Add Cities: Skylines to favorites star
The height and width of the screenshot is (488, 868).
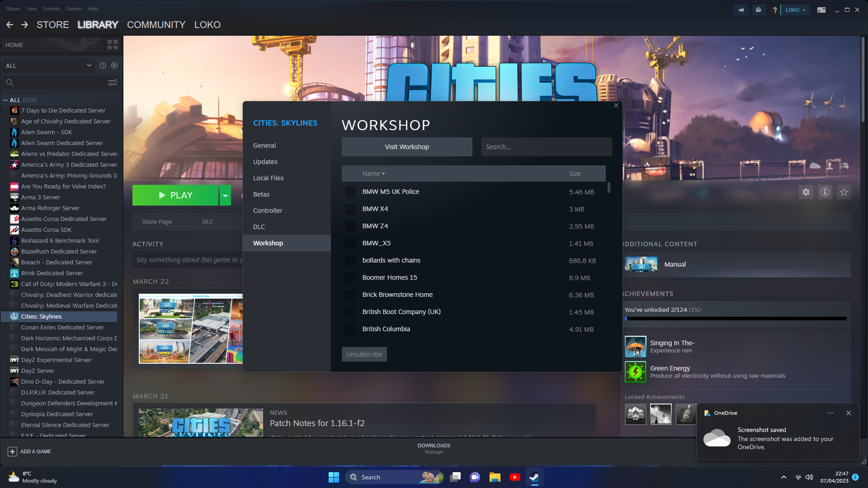[844, 192]
